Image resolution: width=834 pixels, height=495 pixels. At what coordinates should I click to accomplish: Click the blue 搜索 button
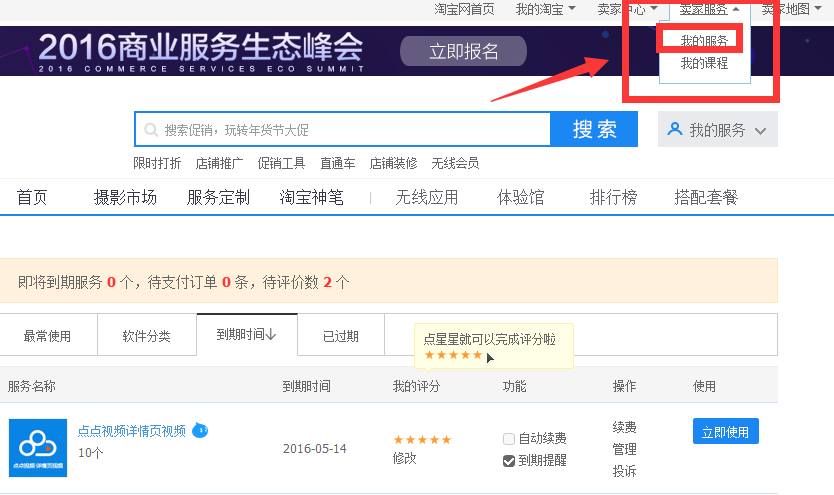point(594,129)
